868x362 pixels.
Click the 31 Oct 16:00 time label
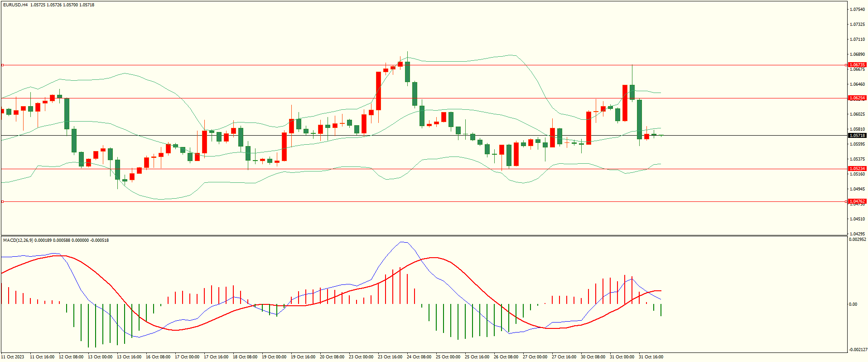tap(651, 357)
